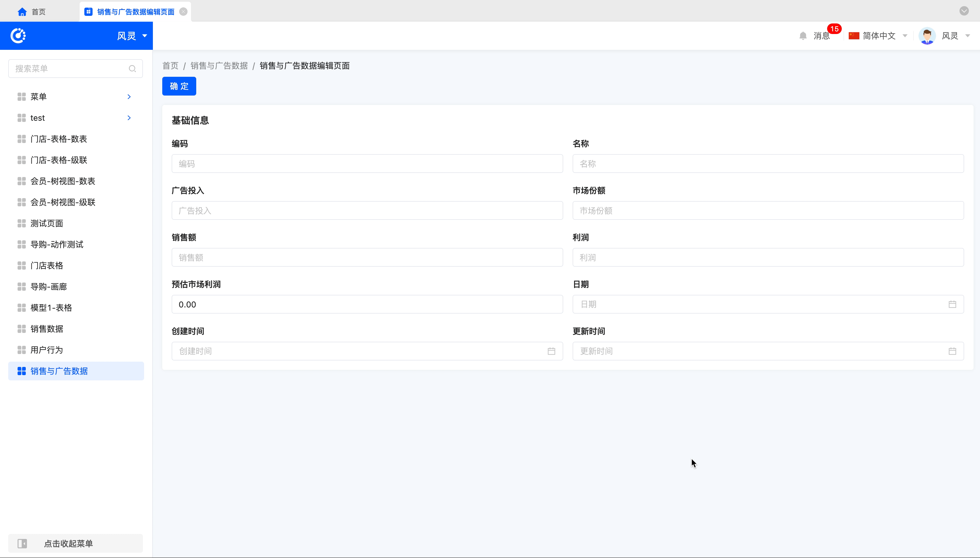This screenshot has height=558, width=980.
Task: Expand the 菜单 sidebar item chevron
Action: (x=129, y=97)
